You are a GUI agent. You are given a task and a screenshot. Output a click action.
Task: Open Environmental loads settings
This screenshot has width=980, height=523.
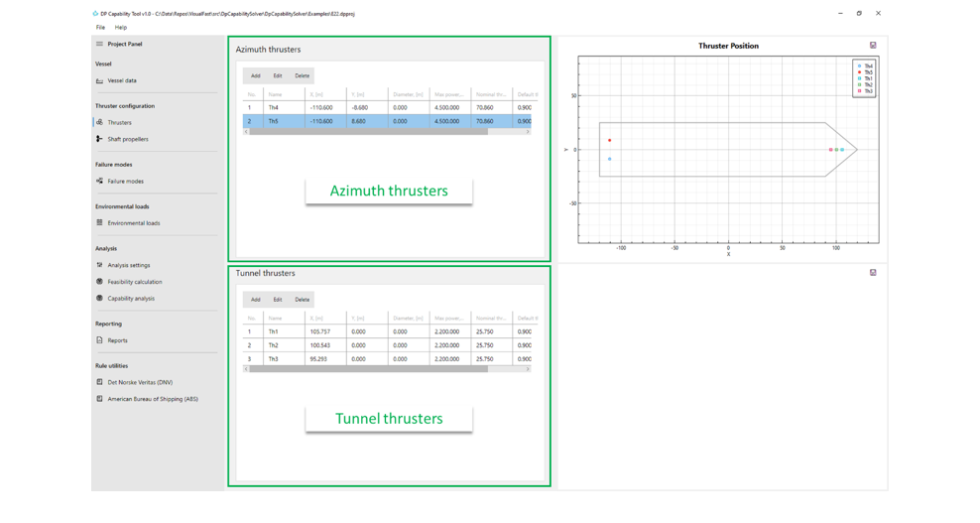pos(133,222)
